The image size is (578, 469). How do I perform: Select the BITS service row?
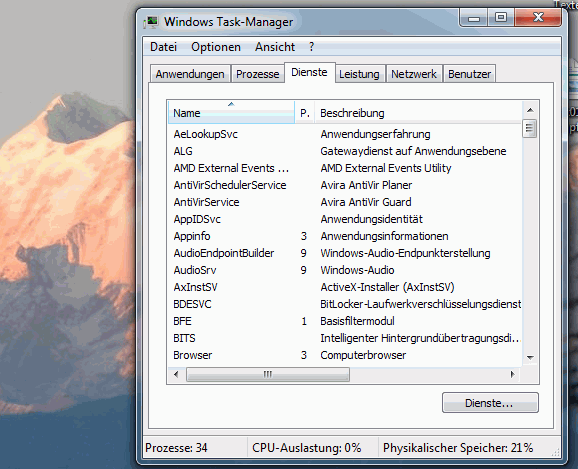coord(345,338)
